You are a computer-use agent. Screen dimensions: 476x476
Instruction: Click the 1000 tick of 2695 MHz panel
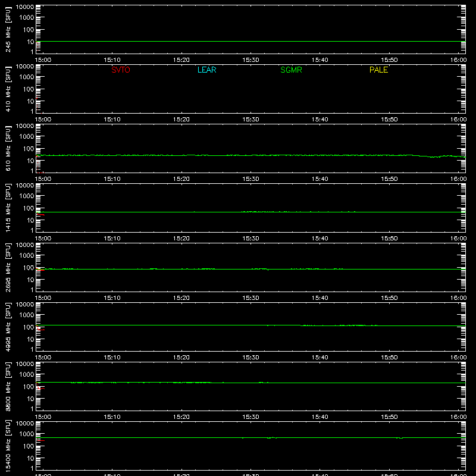click(x=27, y=256)
